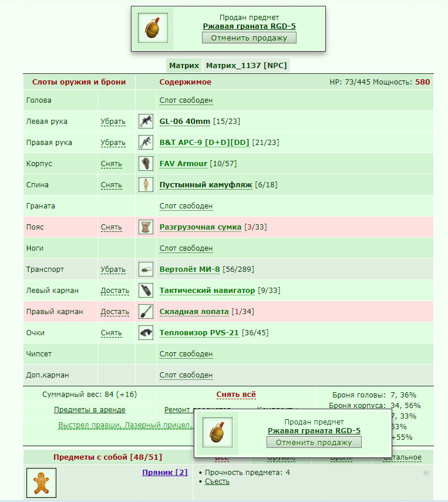Screen dimensions: 448x502
Task: Open Ржавая граната RGD-5 link in top notice
Action: point(249,26)
